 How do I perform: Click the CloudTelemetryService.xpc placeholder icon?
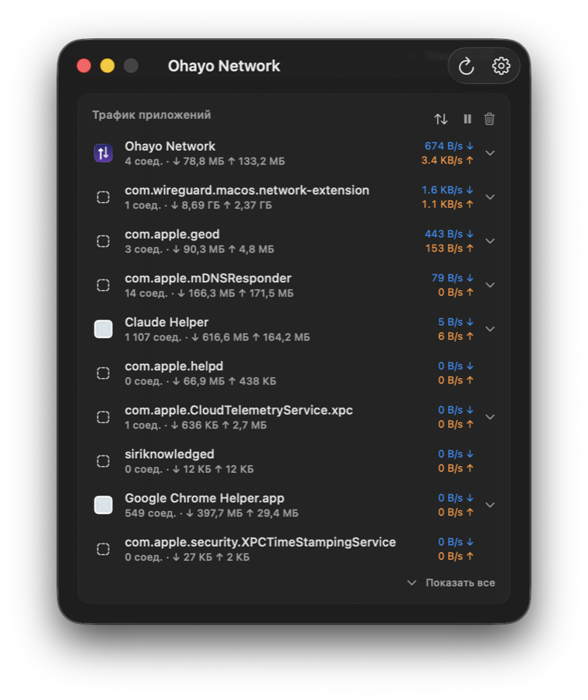point(103,417)
